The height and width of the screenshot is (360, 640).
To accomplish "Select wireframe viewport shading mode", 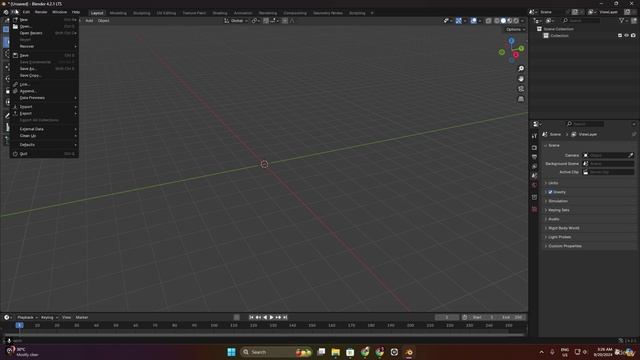I will 497,21.
